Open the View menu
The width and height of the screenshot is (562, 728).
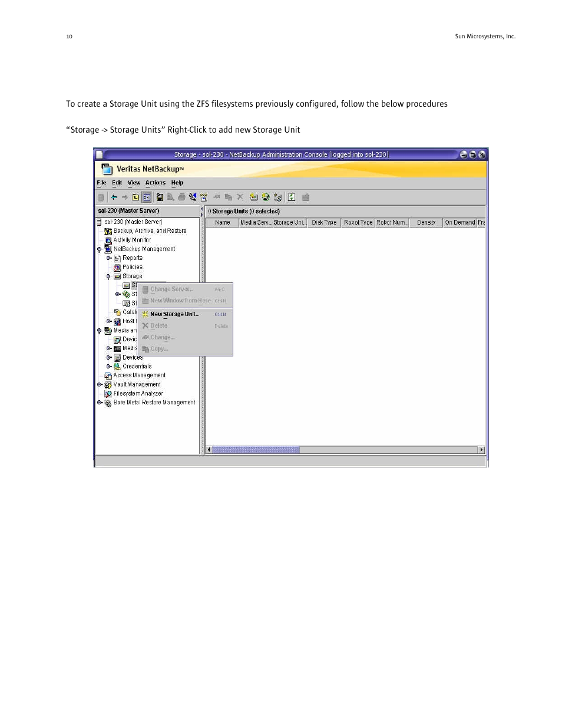click(134, 183)
